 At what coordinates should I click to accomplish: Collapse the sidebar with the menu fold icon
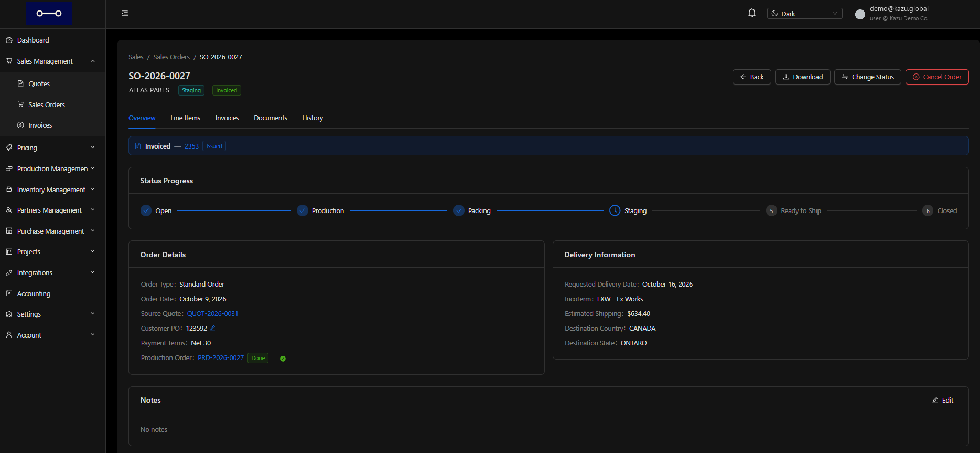click(x=125, y=13)
